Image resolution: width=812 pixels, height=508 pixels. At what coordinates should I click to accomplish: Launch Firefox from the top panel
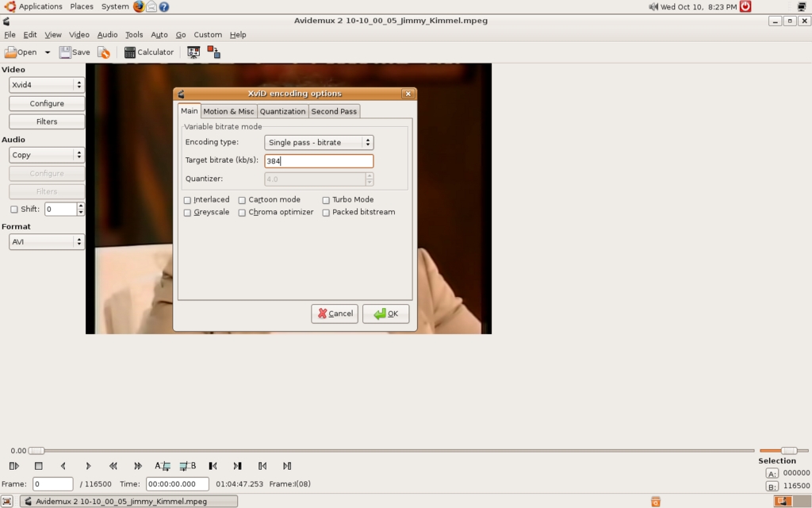(x=139, y=6)
